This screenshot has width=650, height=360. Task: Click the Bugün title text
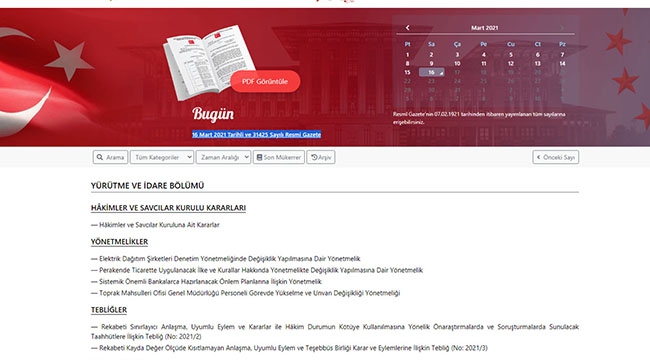click(x=213, y=114)
